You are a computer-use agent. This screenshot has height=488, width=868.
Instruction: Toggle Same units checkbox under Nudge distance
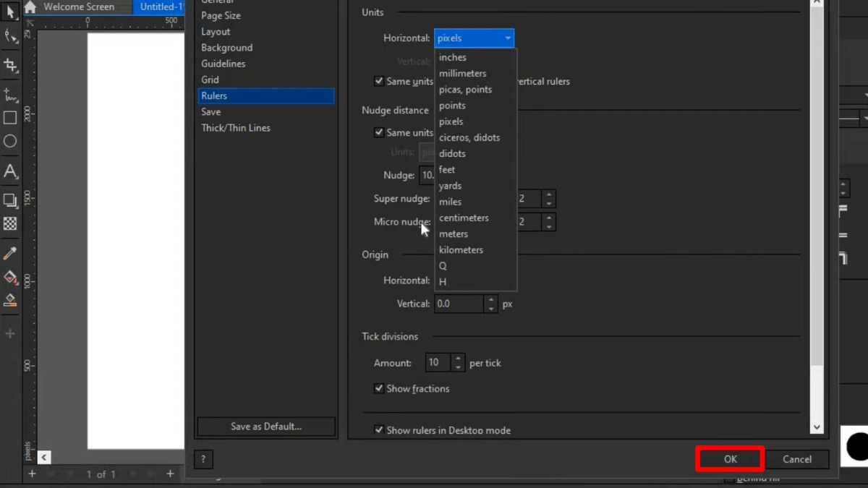(379, 132)
